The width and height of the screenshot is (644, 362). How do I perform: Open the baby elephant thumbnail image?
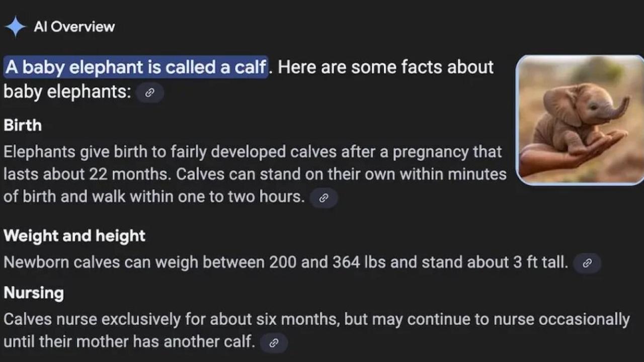pos(580,120)
